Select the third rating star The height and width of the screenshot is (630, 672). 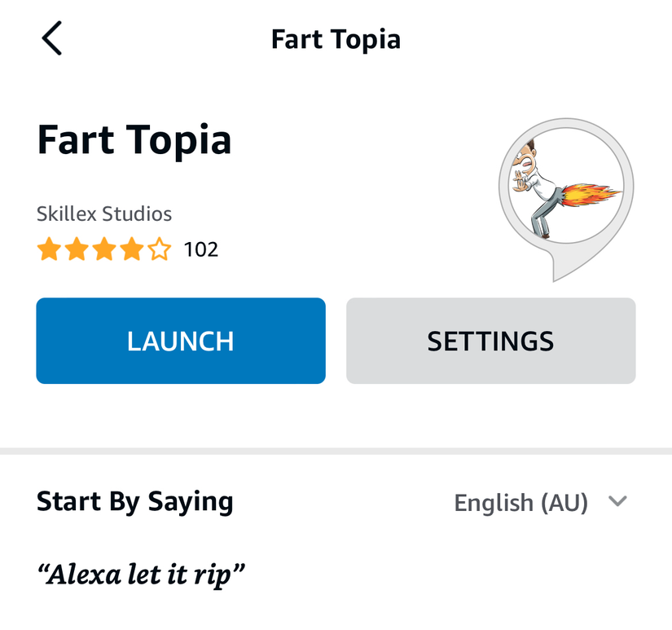[x=104, y=249]
